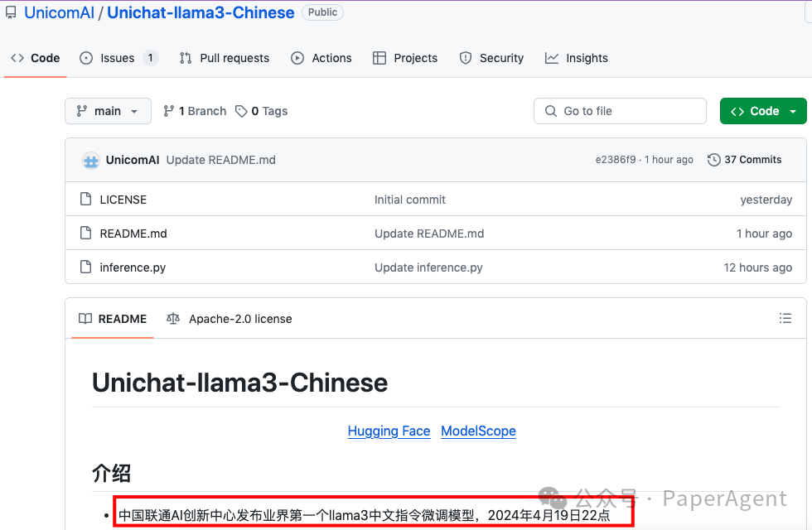Viewport: 812px width, 530px height.
Task: Click the 介绍 section heading
Action: [x=111, y=473]
